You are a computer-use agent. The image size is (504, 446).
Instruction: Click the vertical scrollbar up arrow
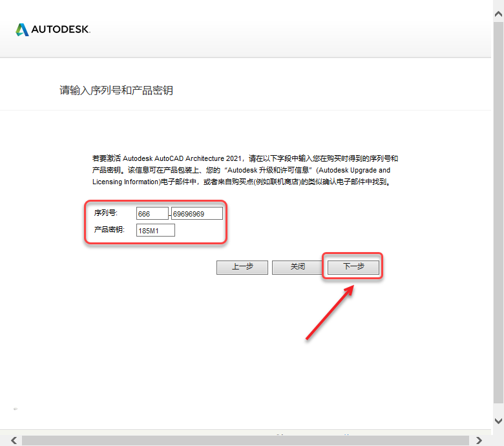498,14
